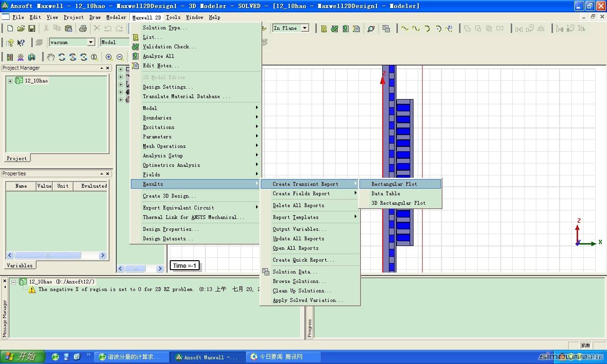Click the modeler tree horizontal scrollbar

(x=141, y=268)
